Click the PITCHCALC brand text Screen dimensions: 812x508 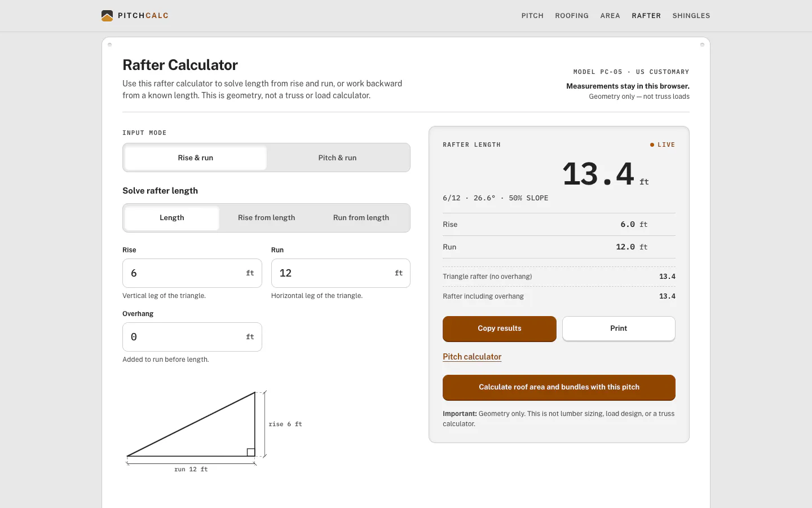point(143,16)
